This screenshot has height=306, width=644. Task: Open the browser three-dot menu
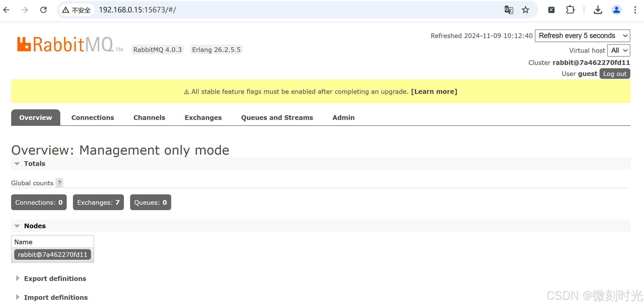click(635, 10)
